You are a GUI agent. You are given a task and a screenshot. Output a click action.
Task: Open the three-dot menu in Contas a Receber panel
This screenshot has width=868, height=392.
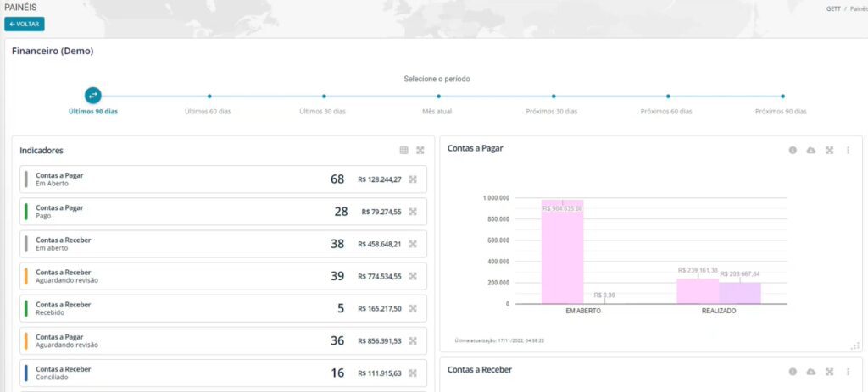[x=848, y=372]
